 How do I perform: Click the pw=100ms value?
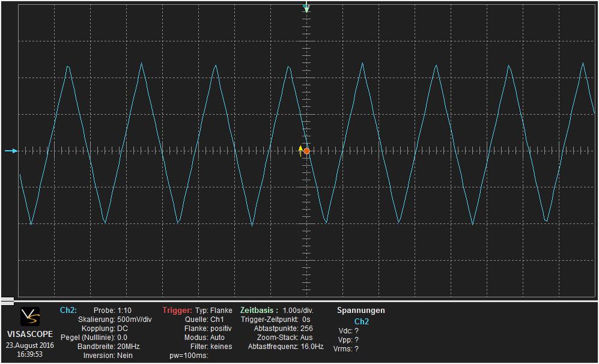189,356
